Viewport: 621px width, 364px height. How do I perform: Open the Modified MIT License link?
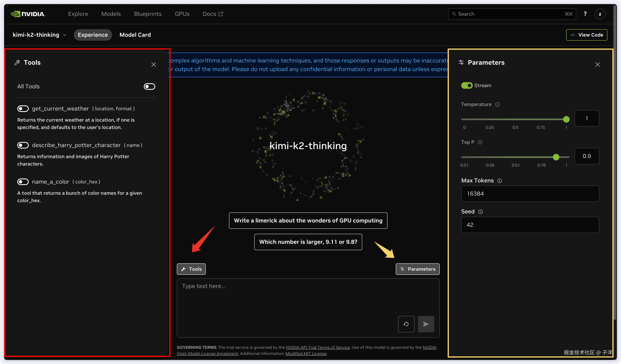pos(306,354)
